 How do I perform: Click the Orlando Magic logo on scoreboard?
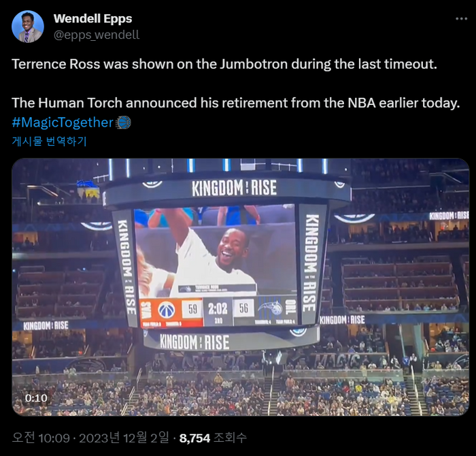271,308
